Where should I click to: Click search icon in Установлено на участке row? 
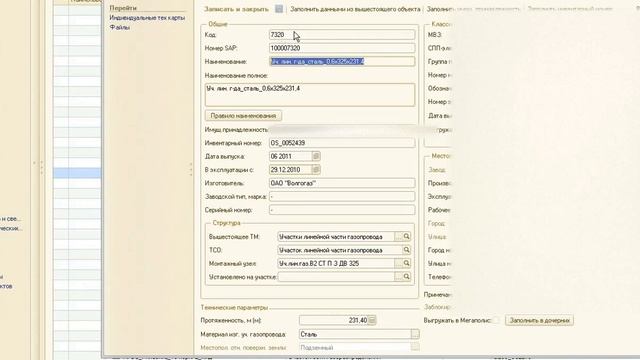[407, 277]
